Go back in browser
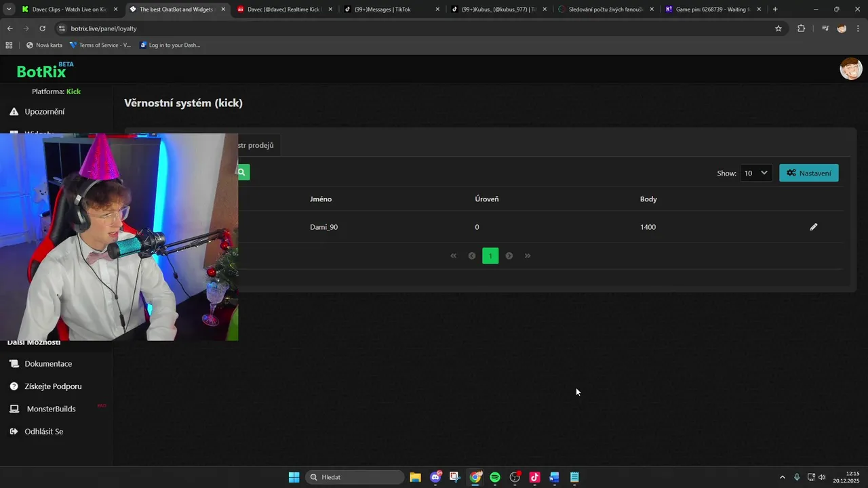Viewport: 868px width, 488px height. (9, 28)
